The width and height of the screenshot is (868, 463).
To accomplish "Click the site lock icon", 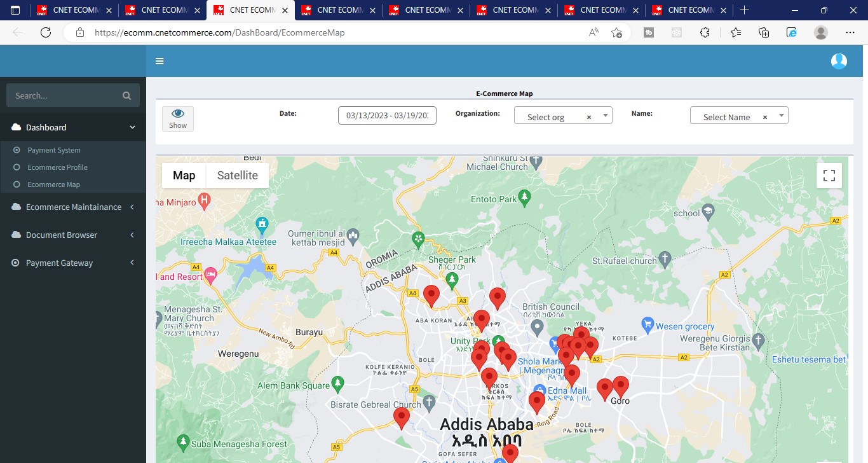I will pos(79,32).
